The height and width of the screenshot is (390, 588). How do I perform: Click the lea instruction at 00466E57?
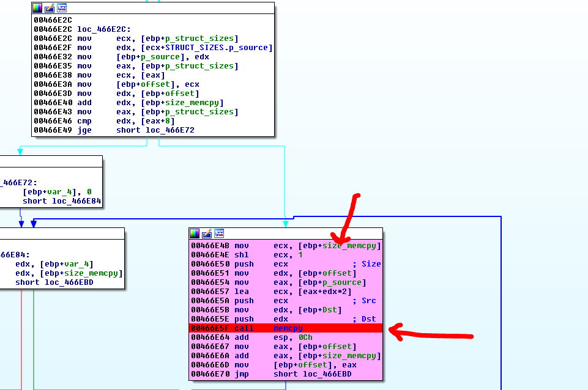tap(241, 292)
